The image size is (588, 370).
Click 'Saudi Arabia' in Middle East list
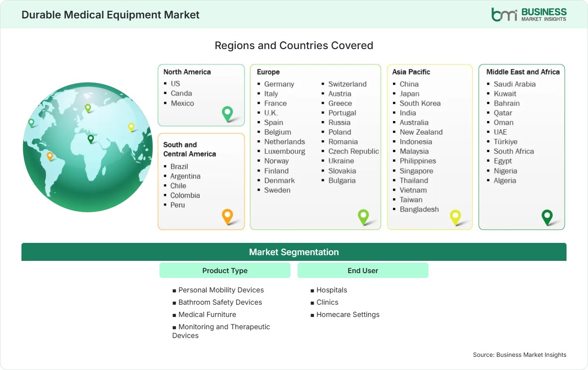click(515, 84)
